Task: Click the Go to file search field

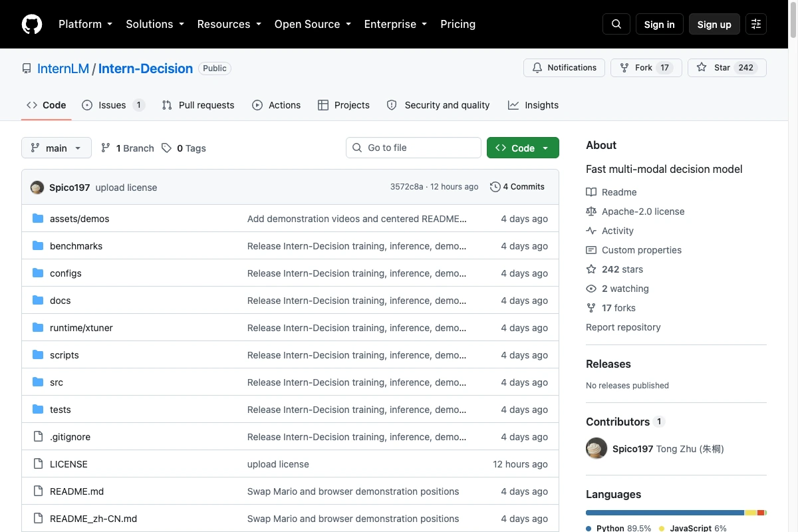Action: [x=414, y=148]
